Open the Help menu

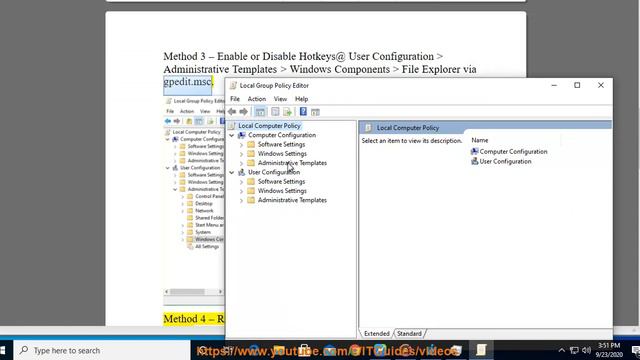tap(301, 99)
